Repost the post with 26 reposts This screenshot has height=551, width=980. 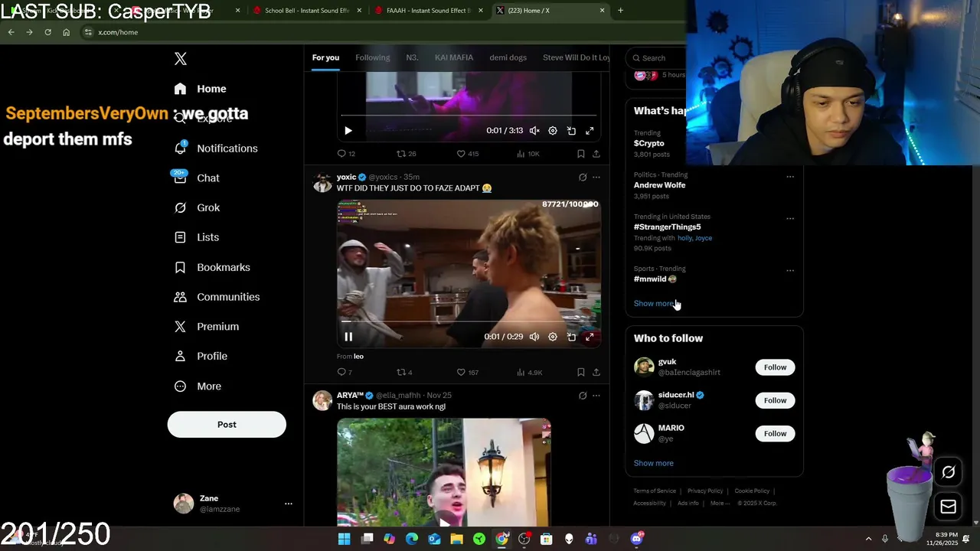(406, 154)
